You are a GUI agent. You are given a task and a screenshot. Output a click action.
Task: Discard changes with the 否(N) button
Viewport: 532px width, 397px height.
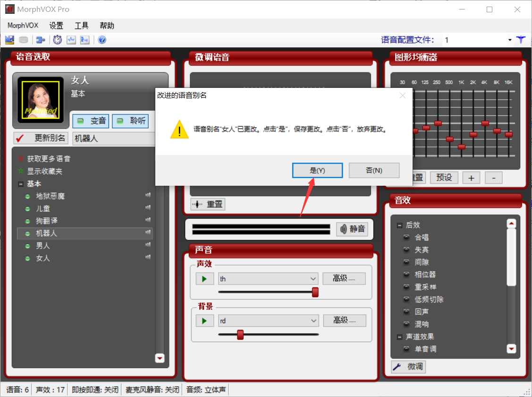click(374, 171)
